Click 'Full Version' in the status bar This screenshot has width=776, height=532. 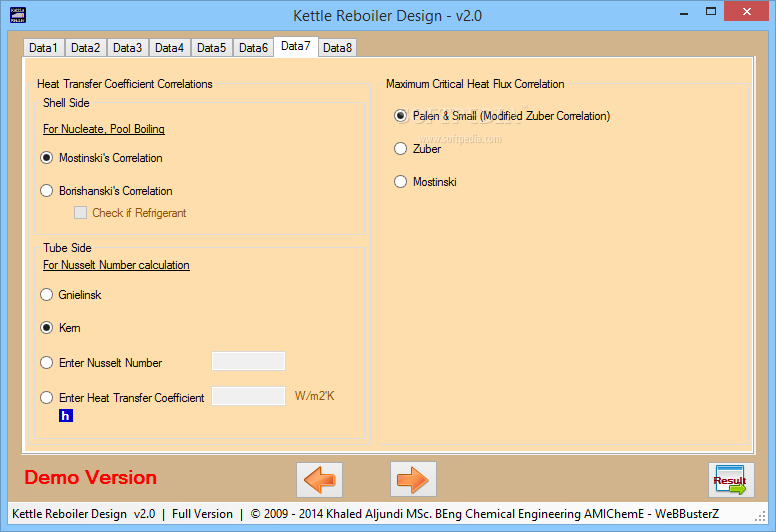pyautogui.click(x=202, y=514)
